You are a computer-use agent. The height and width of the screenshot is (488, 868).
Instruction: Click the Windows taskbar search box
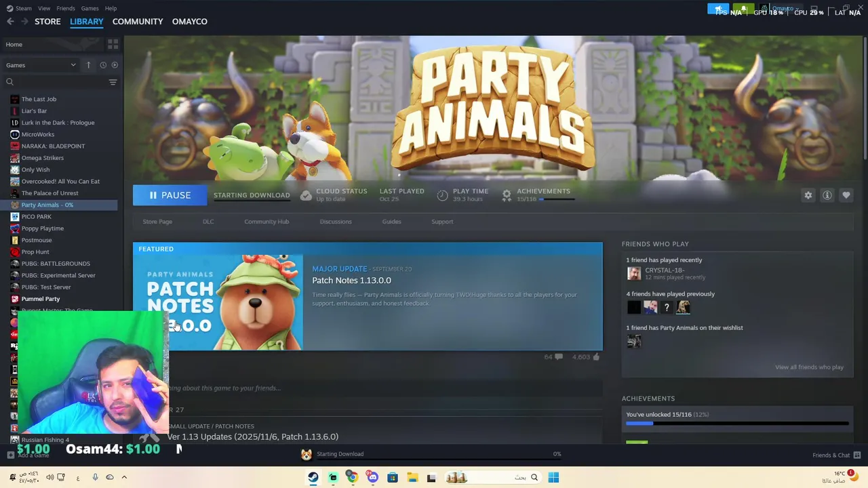[492, 478]
